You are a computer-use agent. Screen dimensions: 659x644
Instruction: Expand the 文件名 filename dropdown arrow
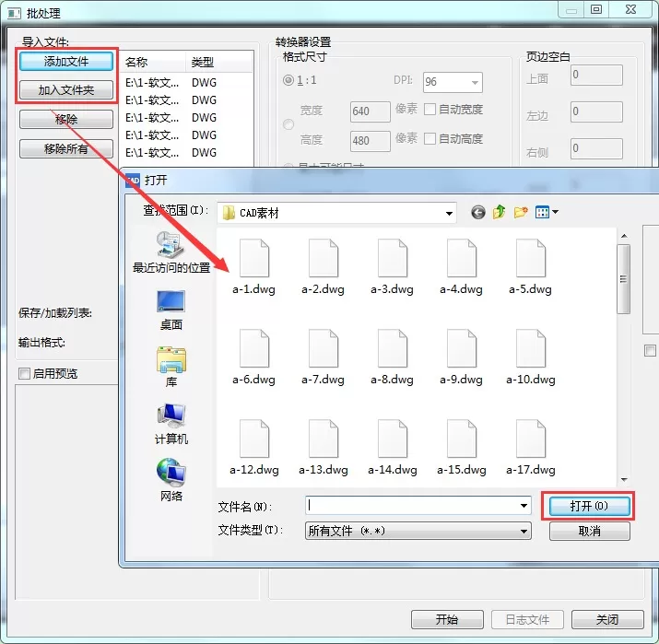pyautogui.click(x=524, y=506)
